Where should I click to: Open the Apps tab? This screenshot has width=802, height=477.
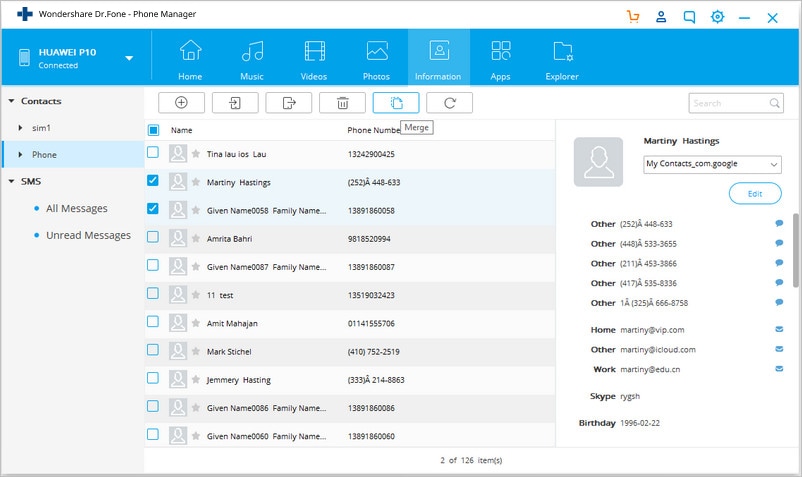click(500, 59)
